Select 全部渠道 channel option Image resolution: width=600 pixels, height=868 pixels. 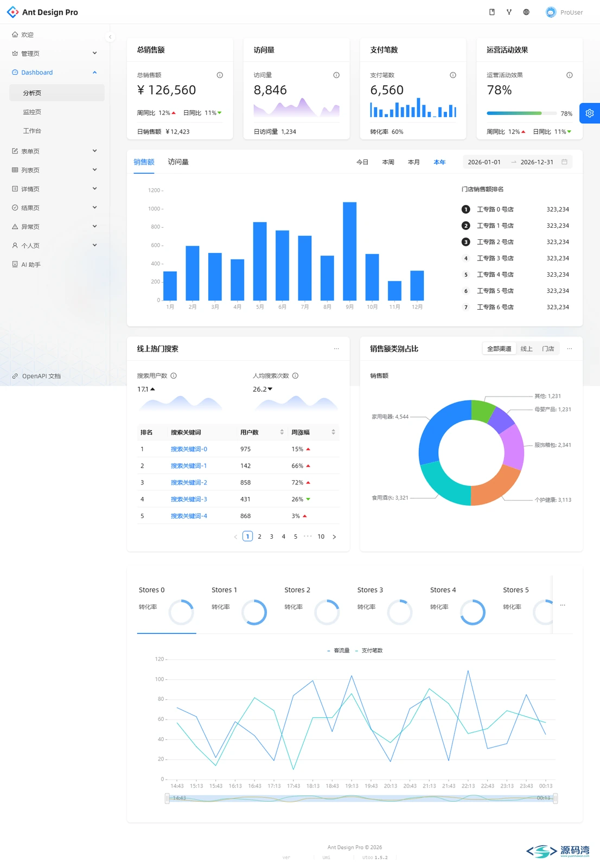point(499,349)
